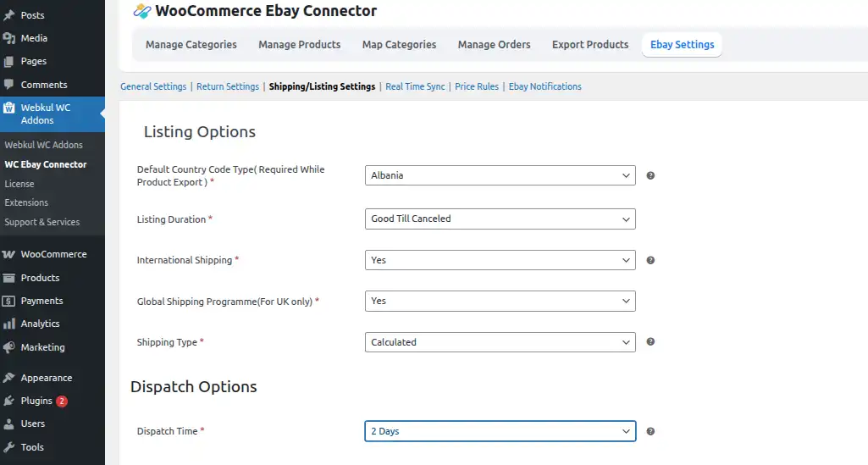The image size is (868, 465).
Task: Open the Price Rules link
Action: pyautogui.click(x=477, y=86)
